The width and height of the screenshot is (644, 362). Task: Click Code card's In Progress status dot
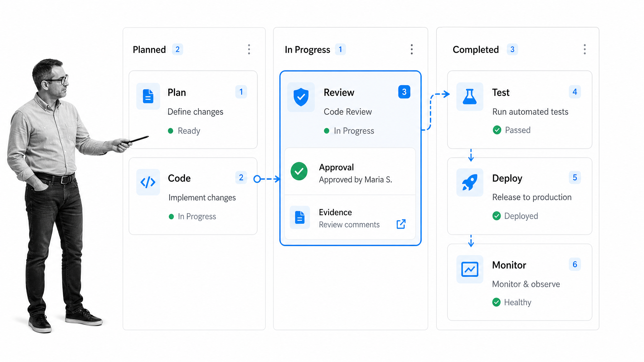(171, 217)
